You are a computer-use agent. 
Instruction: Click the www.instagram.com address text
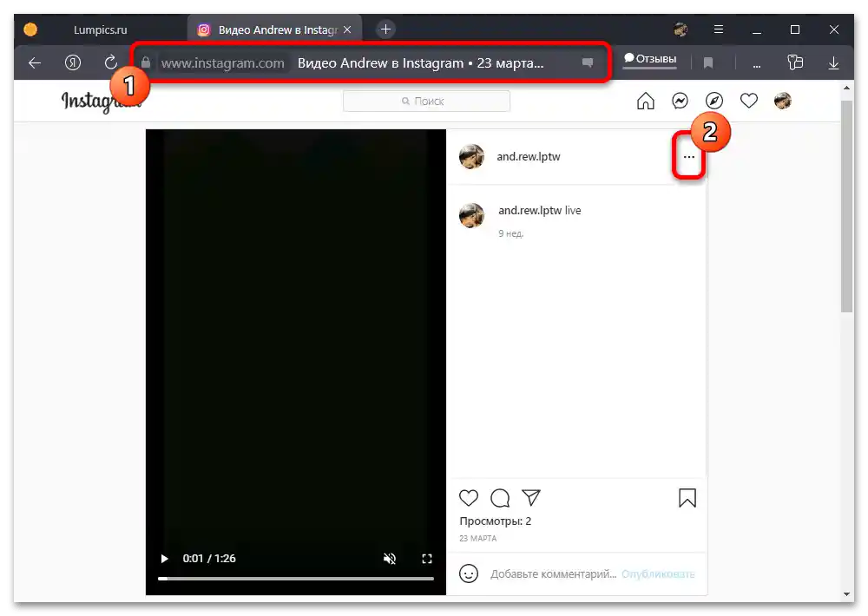coord(222,63)
